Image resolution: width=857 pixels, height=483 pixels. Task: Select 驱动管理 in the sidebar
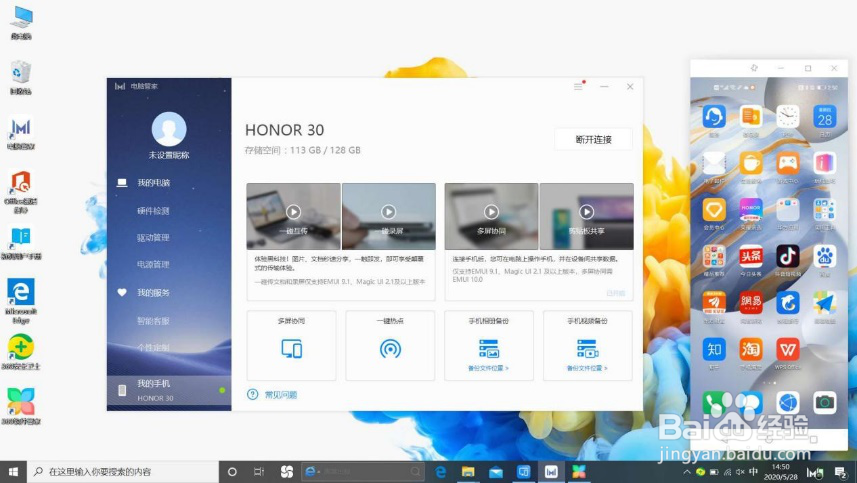click(153, 238)
